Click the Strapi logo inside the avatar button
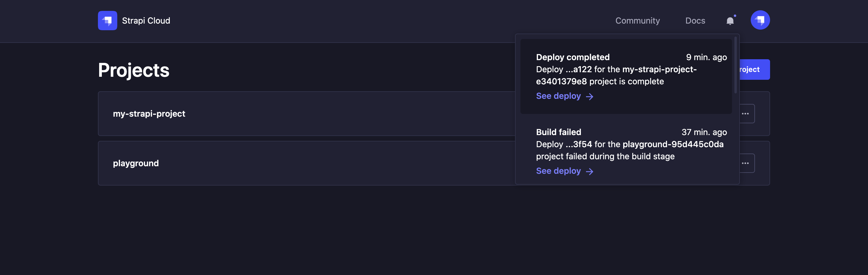 [760, 20]
